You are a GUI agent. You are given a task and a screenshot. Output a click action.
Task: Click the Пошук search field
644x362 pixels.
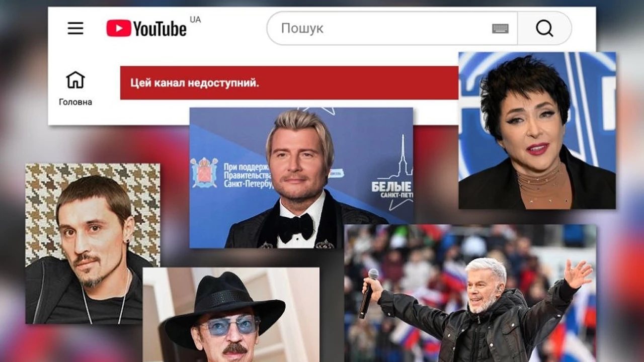click(392, 28)
